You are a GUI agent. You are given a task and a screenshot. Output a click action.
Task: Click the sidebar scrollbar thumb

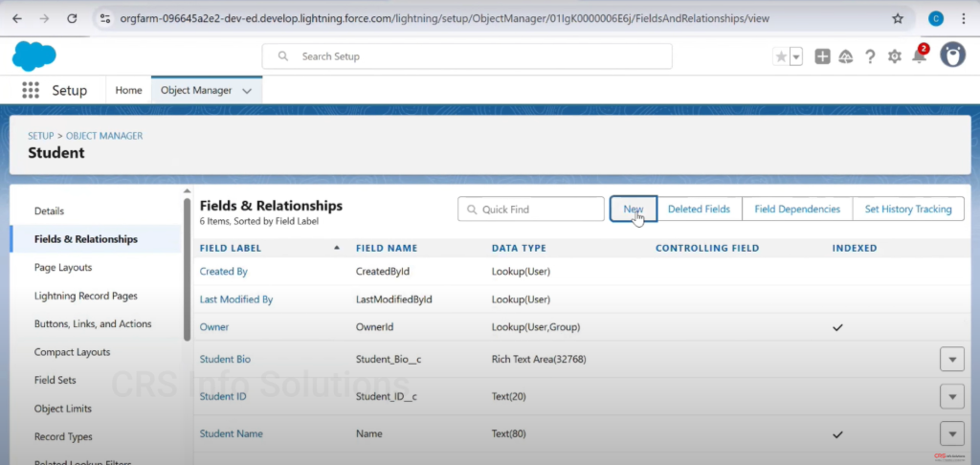(187, 269)
